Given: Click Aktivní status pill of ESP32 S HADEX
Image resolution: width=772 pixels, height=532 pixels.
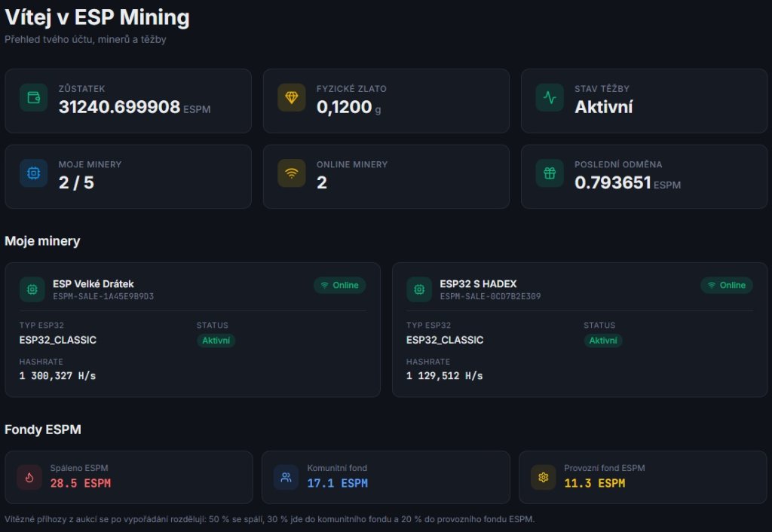Looking at the screenshot, I should [x=603, y=341].
